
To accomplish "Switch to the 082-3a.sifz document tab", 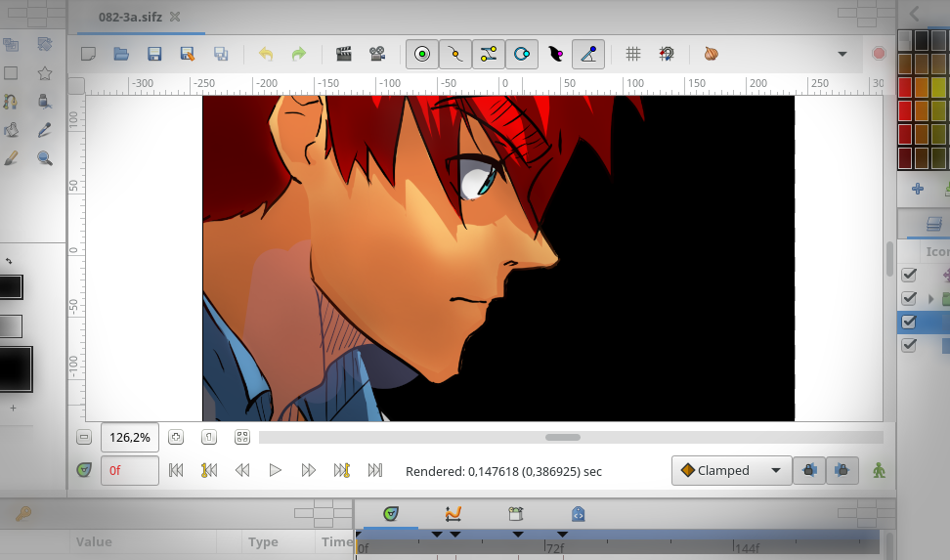I will pos(130,17).
